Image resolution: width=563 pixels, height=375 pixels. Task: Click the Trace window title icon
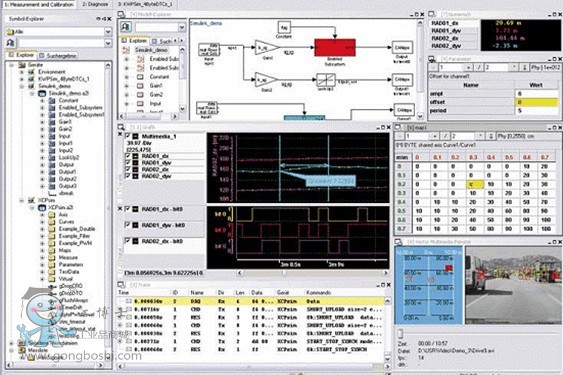[x=121, y=285]
